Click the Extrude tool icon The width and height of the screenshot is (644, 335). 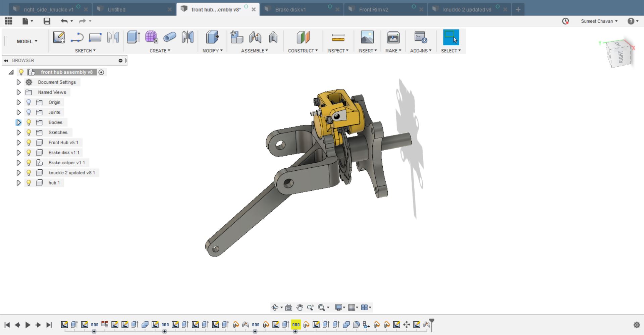pos(133,37)
